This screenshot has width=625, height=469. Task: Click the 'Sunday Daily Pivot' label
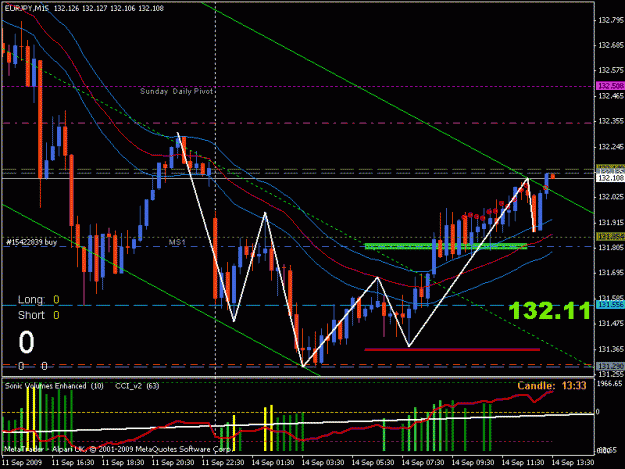[176, 91]
